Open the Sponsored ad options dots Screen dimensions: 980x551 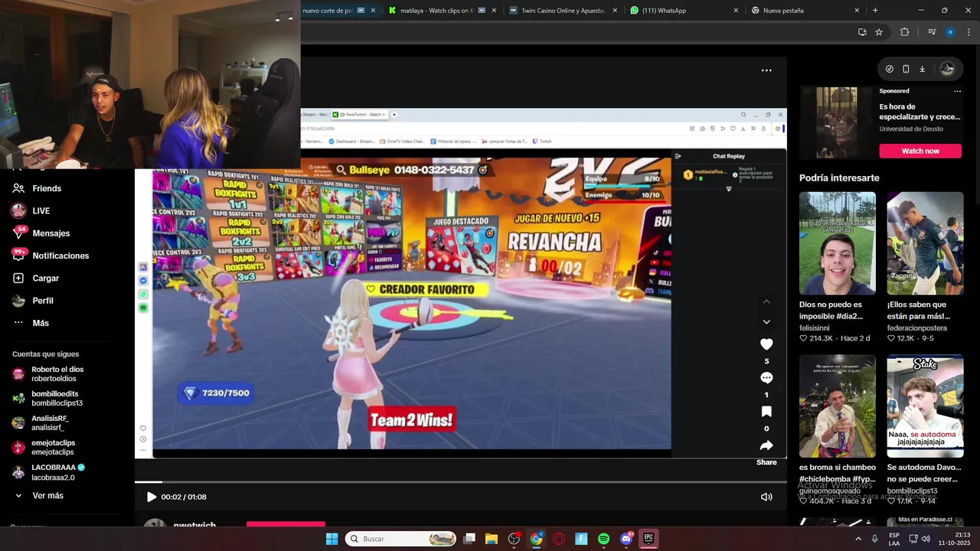(x=957, y=91)
